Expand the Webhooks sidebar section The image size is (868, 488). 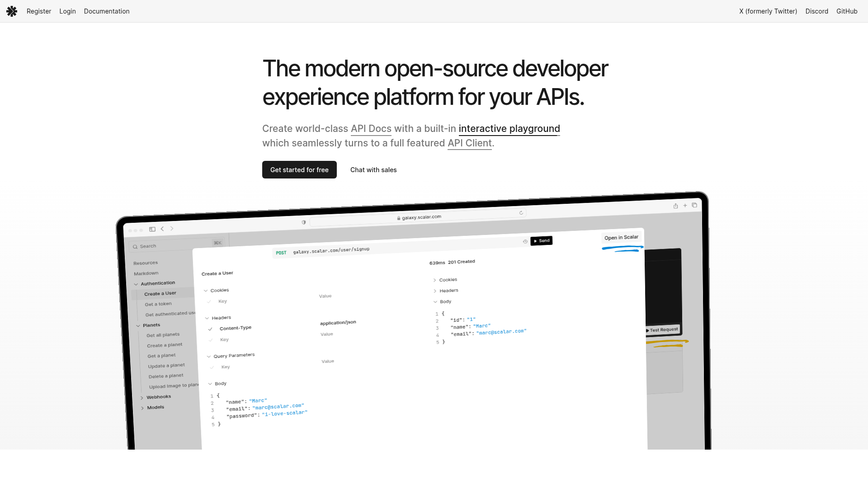(142, 398)
